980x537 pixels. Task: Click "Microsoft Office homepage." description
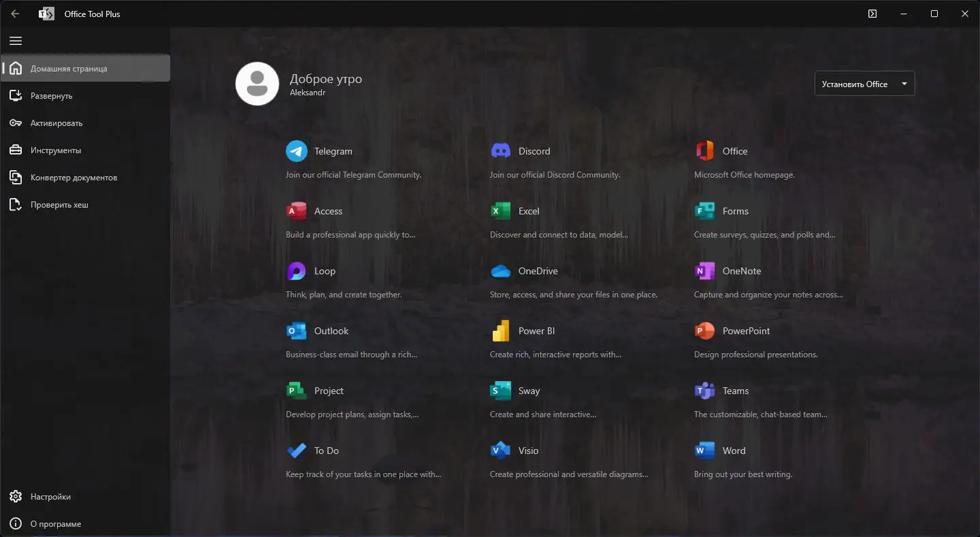tap(745, 175)
